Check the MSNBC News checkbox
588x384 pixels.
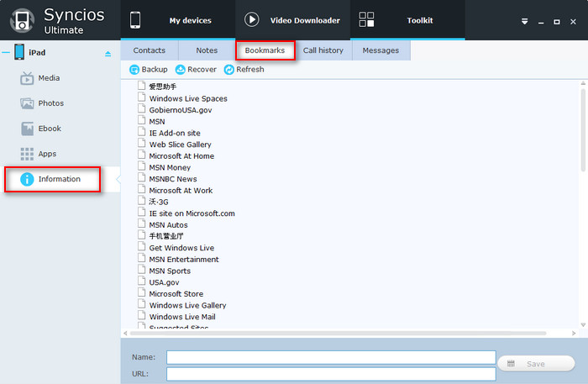[141, 177]
